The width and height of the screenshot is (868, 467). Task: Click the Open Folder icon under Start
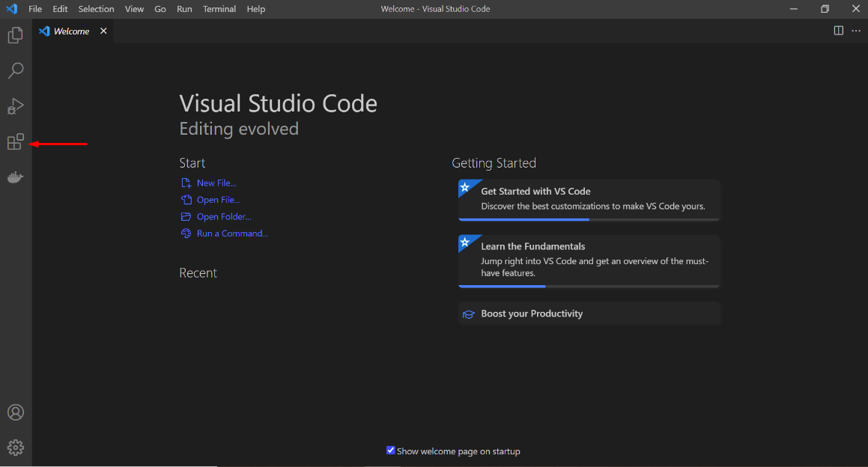point(186,216)
